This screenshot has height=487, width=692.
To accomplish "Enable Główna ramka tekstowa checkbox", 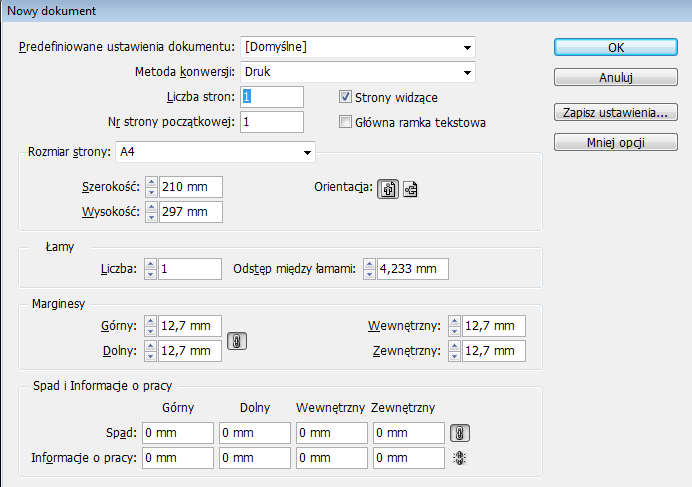I will [x=346, y=123].
